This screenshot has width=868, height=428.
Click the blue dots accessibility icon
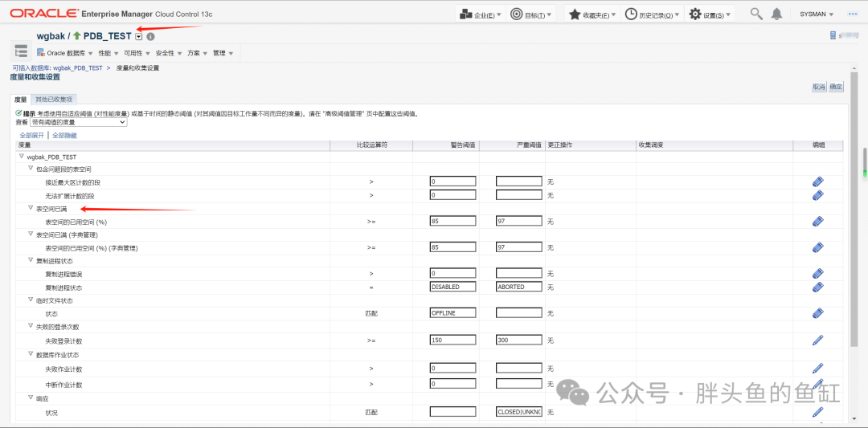853,14
